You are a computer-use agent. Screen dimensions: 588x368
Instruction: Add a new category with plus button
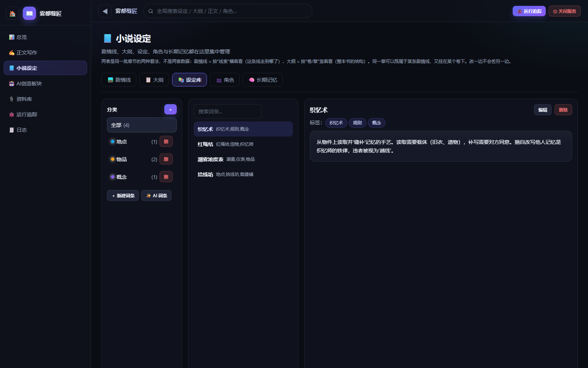171,109
